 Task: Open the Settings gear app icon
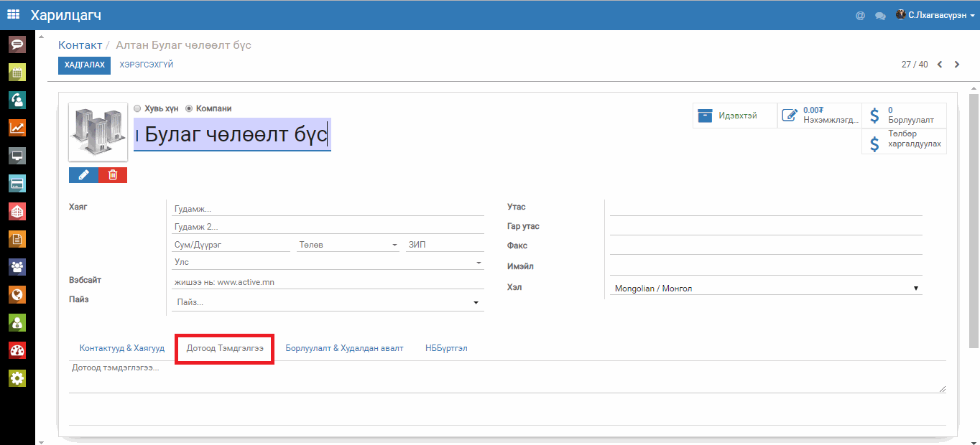coord(17,378)
